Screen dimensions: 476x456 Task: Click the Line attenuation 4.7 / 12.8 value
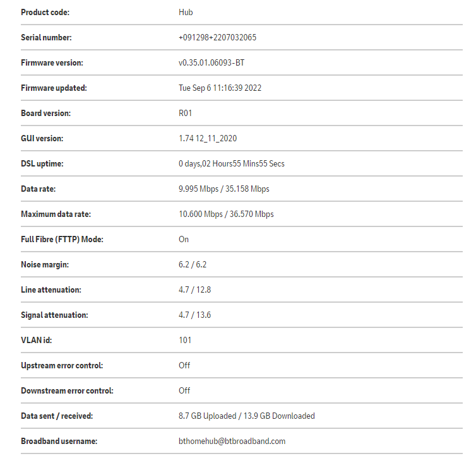pos(194,290)
